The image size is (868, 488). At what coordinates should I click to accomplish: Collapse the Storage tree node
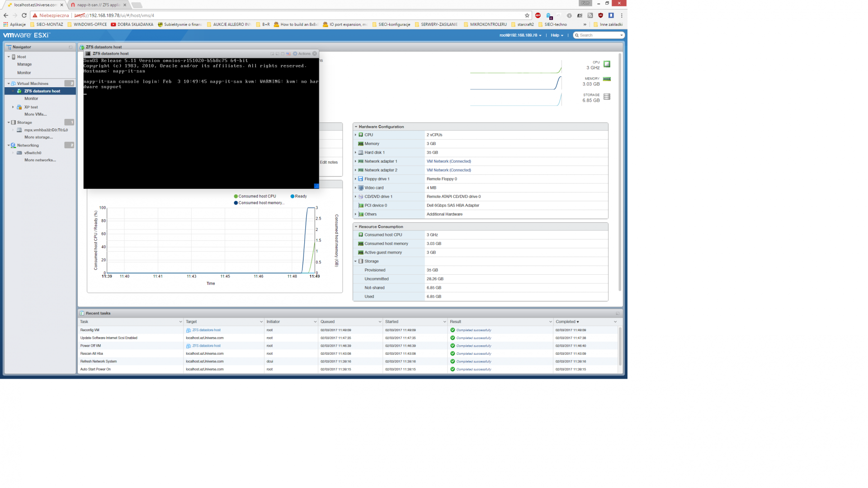[9, 122]
